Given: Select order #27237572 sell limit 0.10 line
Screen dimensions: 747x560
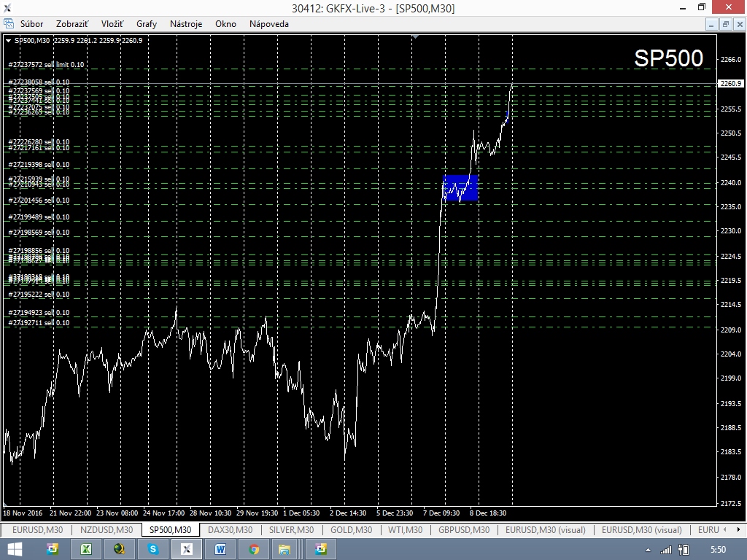Looking at the screenshot, I should [46, 65].
